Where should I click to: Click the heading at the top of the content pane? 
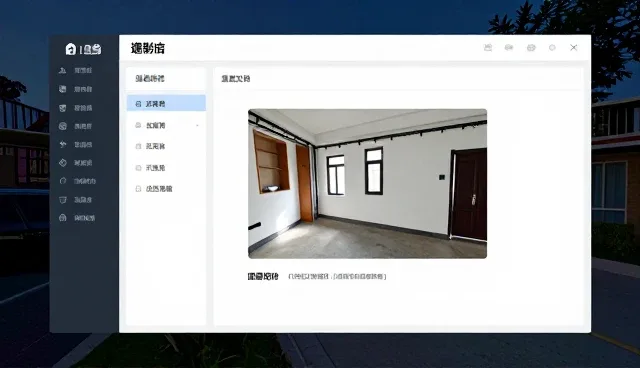236,78
